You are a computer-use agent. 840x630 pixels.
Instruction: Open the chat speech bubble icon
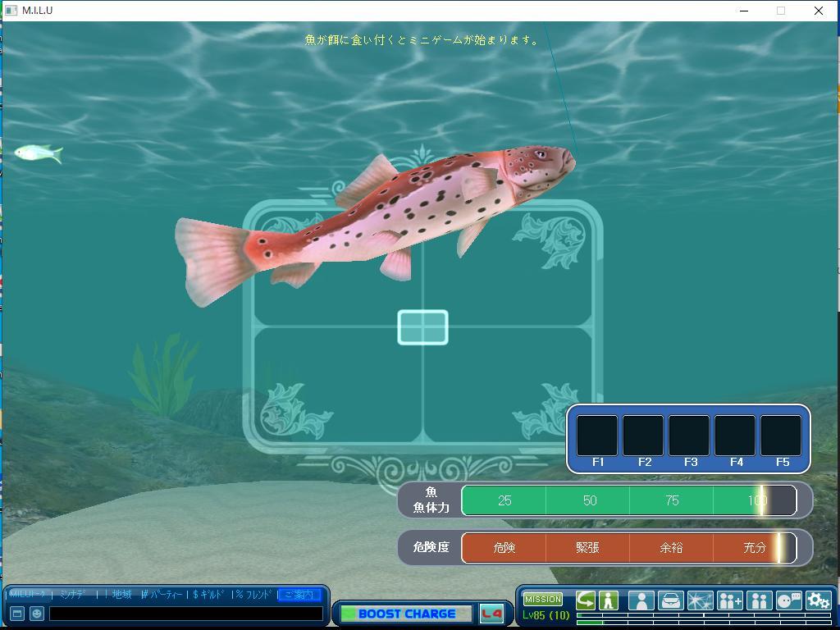(x=788, y=600)
